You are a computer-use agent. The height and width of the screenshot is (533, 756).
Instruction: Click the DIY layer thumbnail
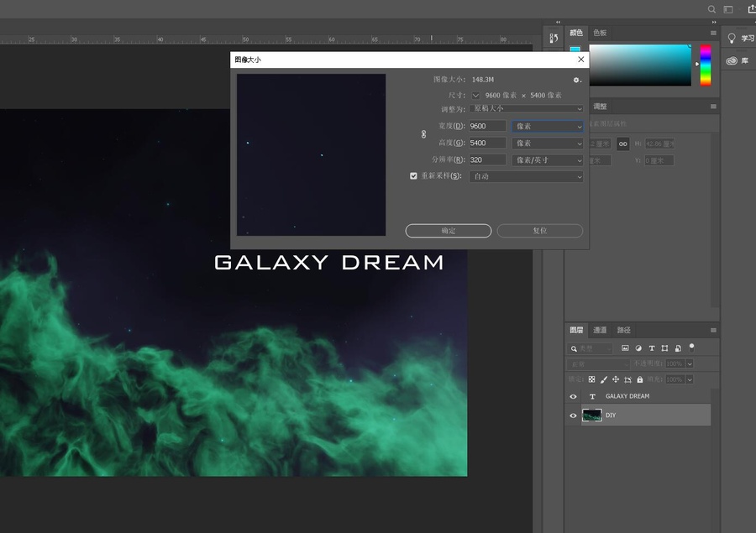(592, 415)
